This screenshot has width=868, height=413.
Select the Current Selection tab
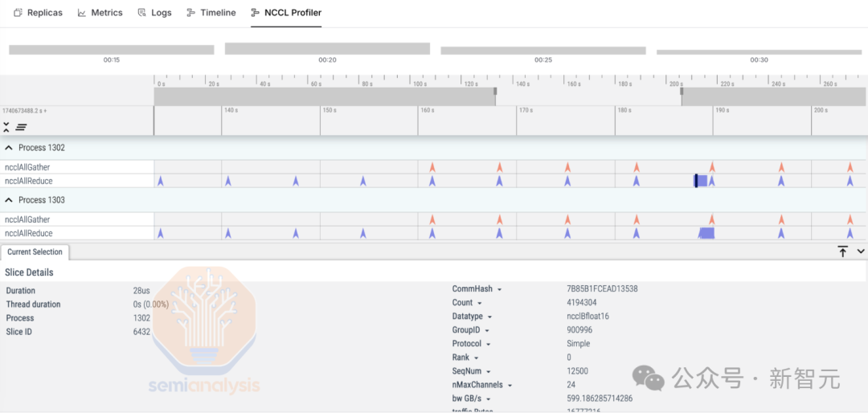pos(35,251)
